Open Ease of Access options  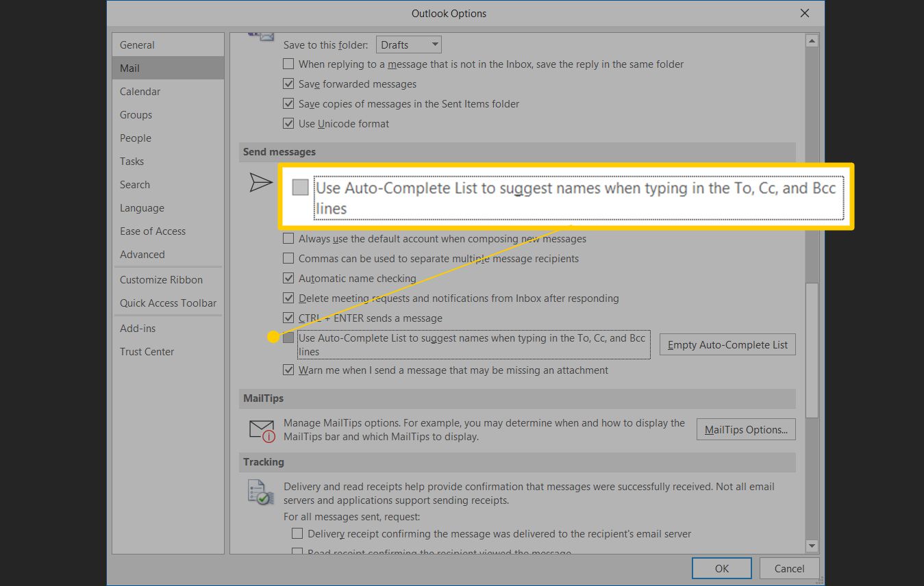168,231
